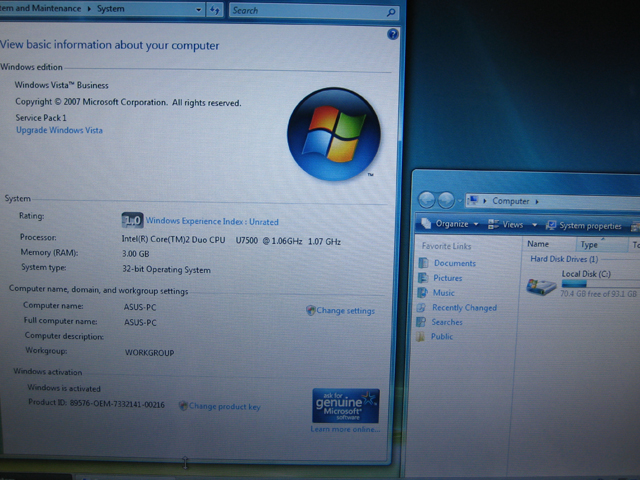Open Windows Experience Index : Unrated link
The height and width of the screenshot is (480, 640).
click(212, 221)
